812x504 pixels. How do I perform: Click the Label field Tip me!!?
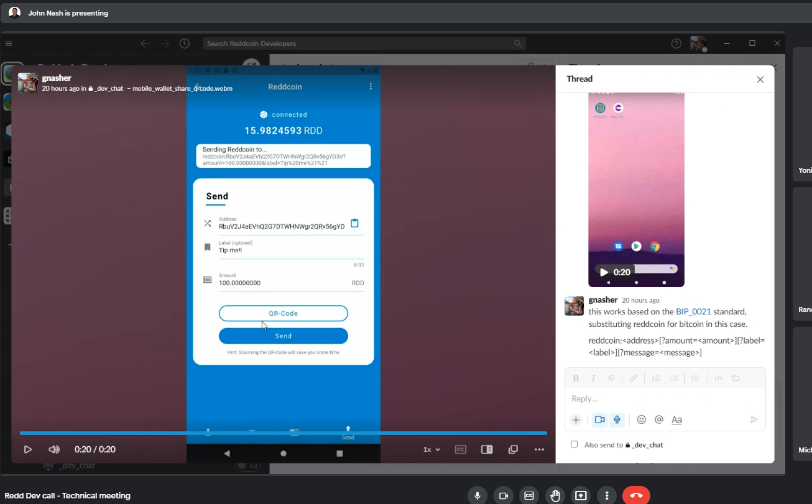(291, 250)
